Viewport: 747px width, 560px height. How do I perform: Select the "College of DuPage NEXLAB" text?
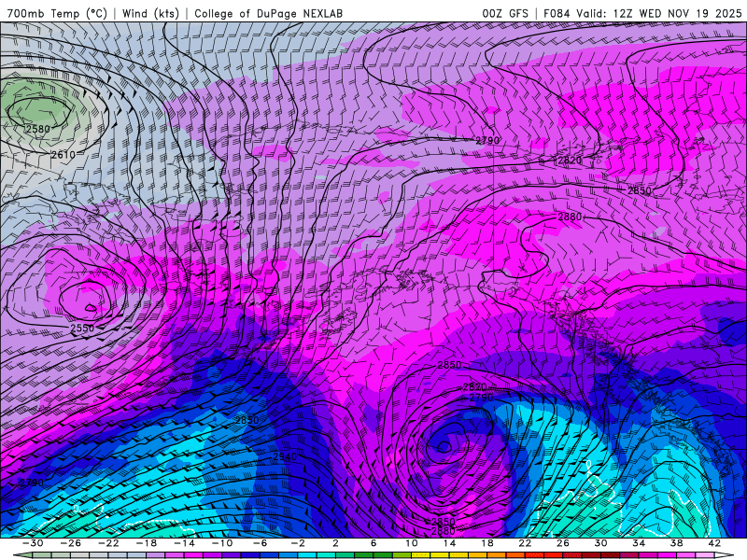(x=268, y=13)
